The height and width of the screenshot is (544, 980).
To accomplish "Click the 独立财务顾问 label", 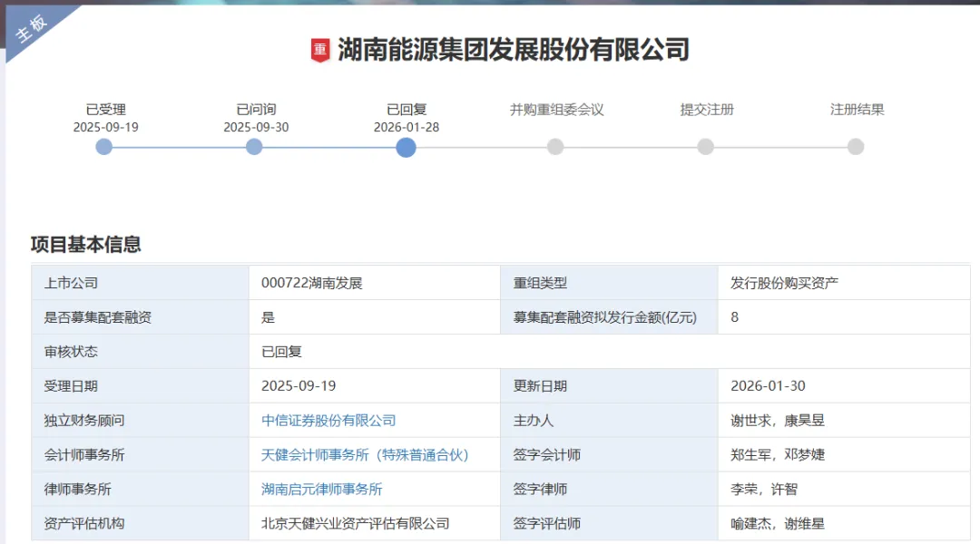I will click(x=84, y=421).
